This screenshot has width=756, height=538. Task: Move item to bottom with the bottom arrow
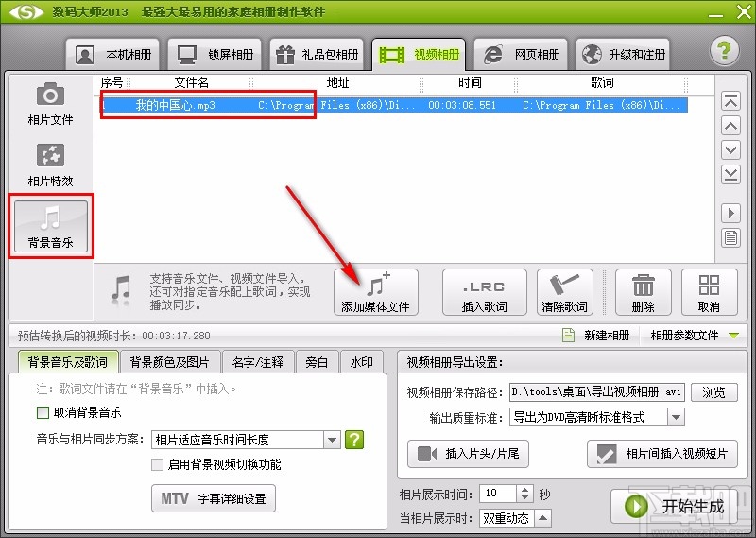coord(730,174)
